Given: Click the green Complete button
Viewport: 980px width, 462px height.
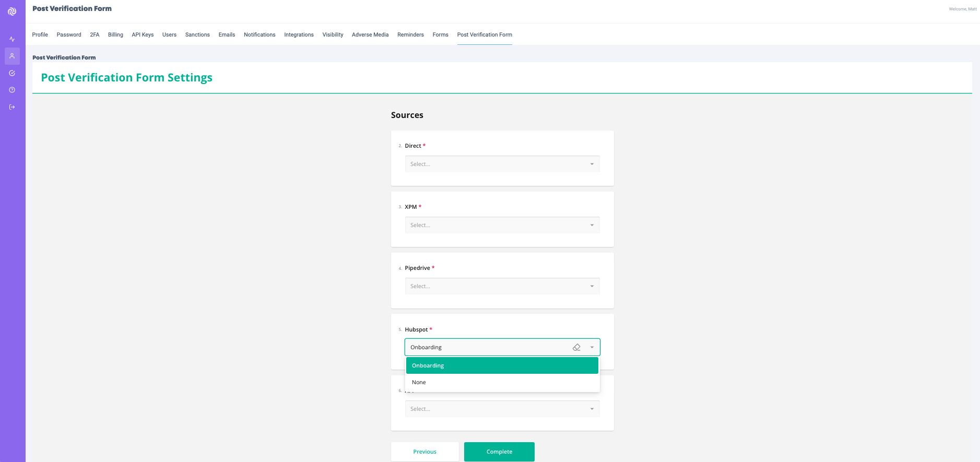Looking at the screenshot, I should [x=499, y=452].
